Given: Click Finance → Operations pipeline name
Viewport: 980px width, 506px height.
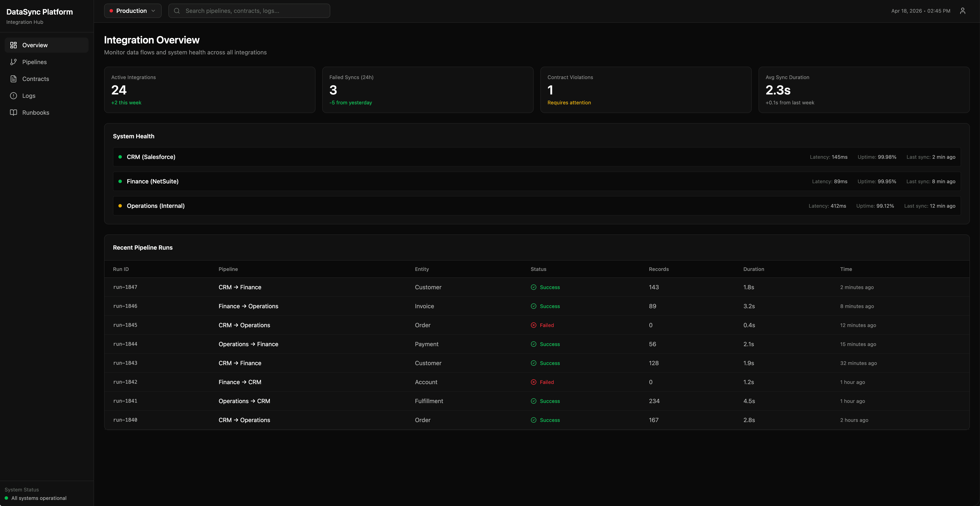Looking at the screenshot, I should pyautogui.click(x=248, y=306).
